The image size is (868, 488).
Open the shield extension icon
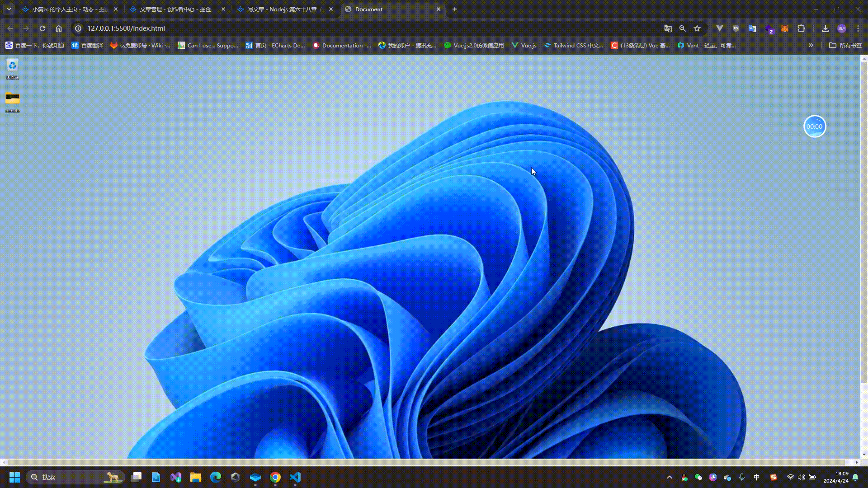click(736, 28)
